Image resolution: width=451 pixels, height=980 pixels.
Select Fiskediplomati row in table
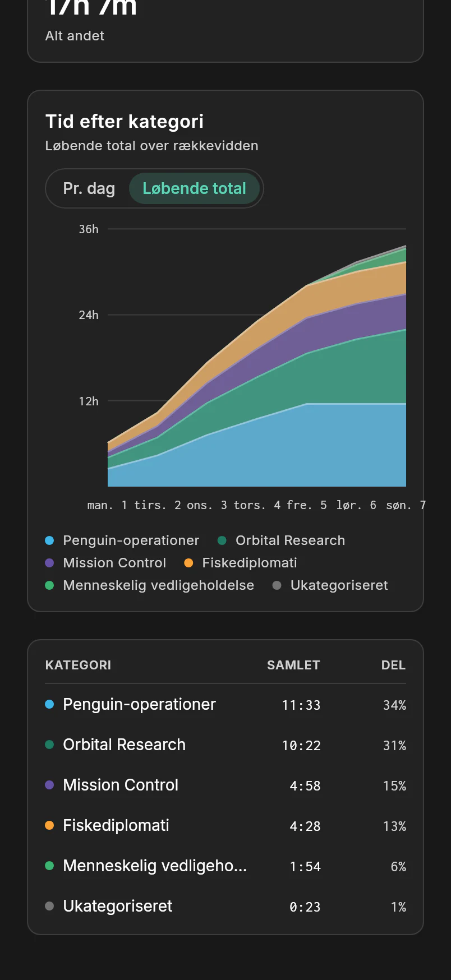[x=225, y=825]
